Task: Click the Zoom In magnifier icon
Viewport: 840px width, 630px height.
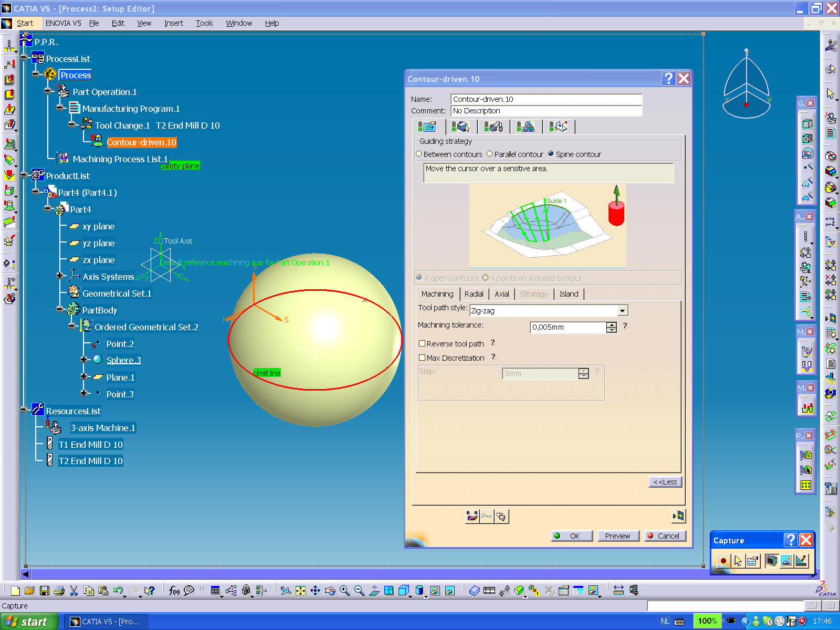Action: click(344, 591)
